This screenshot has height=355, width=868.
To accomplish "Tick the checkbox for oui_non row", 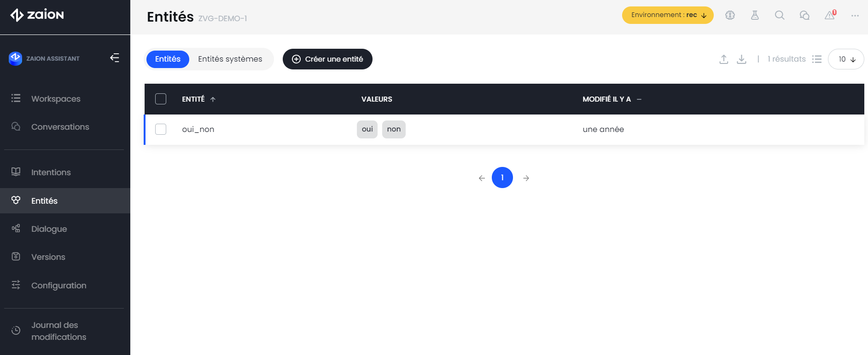I will pos(161,129).
